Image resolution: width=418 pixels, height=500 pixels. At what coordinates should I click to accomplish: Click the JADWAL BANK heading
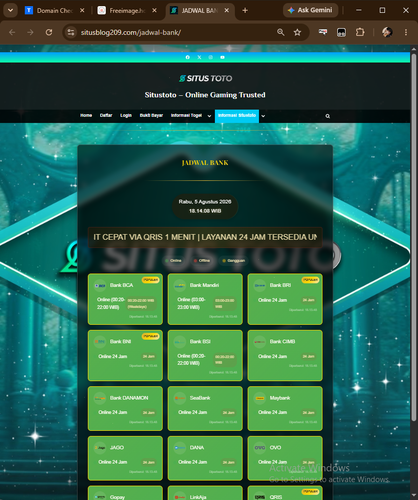205,163
